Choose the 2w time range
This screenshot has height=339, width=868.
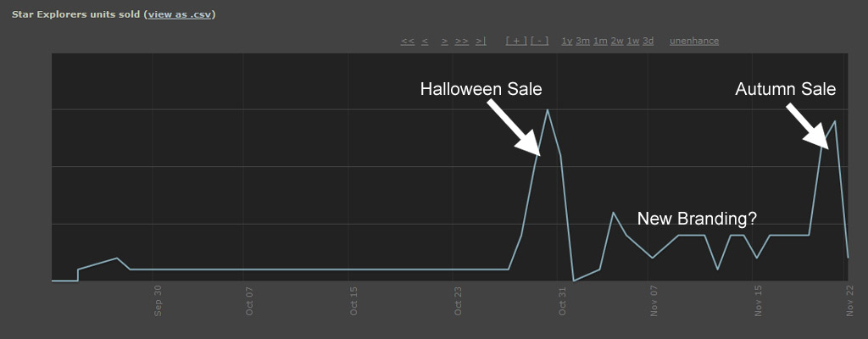tap(617, 41)
